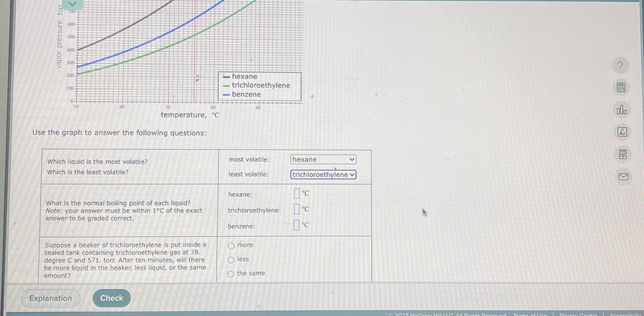Image resolution: width=644 pixels, height=316 pixels.
Task: Open the calculator tool
Action: [x=621, y=88]
